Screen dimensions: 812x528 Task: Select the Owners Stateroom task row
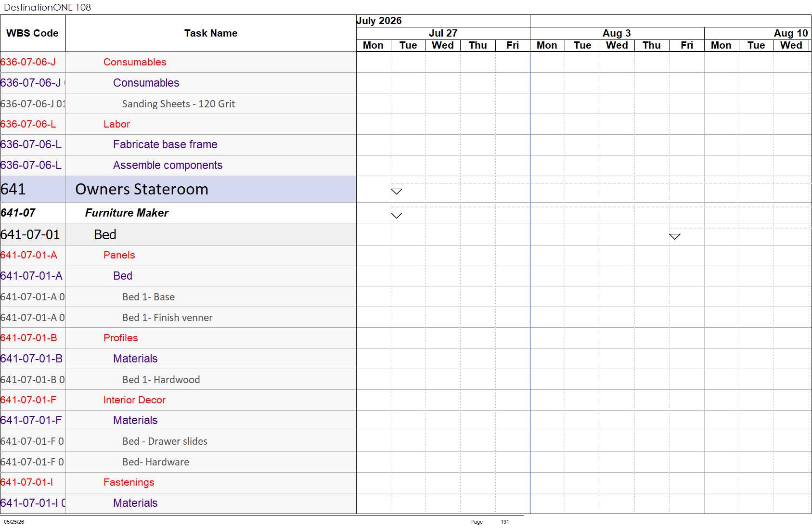click(178, 189)
